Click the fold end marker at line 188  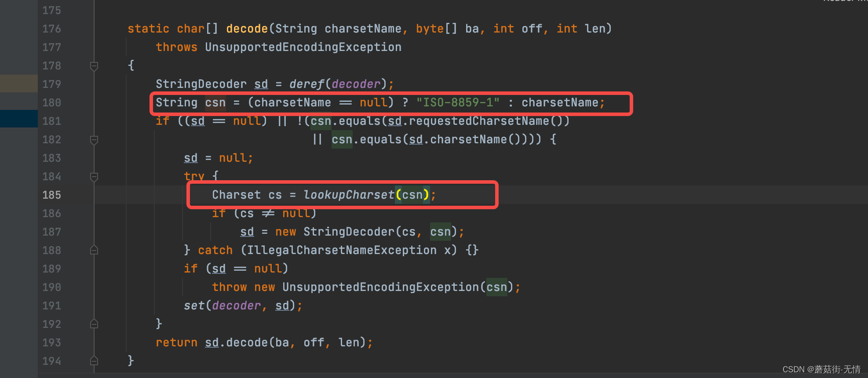(x=94, y=250)
